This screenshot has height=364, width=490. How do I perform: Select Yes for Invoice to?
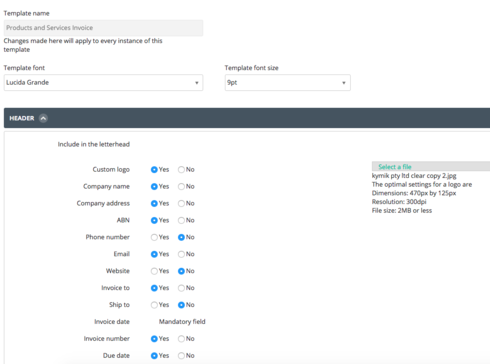(154, 288)
